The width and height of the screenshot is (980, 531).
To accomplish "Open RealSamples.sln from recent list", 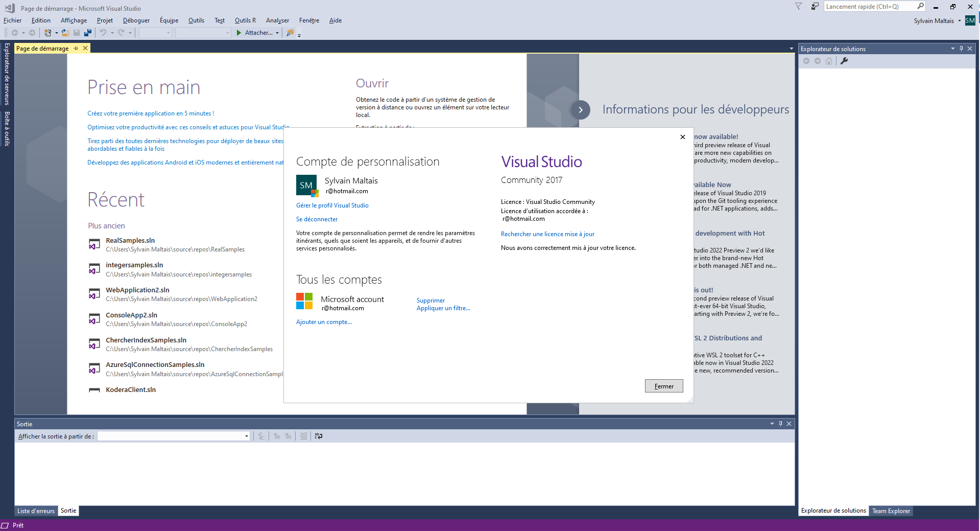I will tap(130, 241).
